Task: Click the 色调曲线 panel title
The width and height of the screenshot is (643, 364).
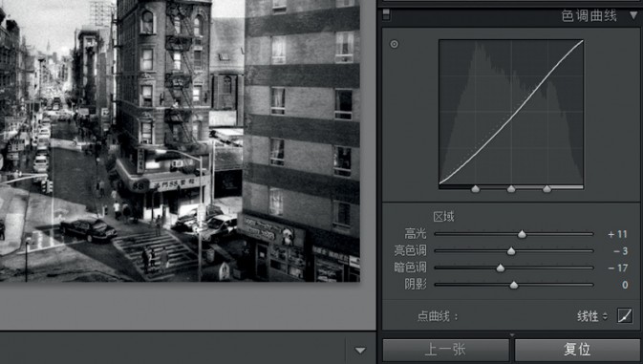Action: pos(589,16)
